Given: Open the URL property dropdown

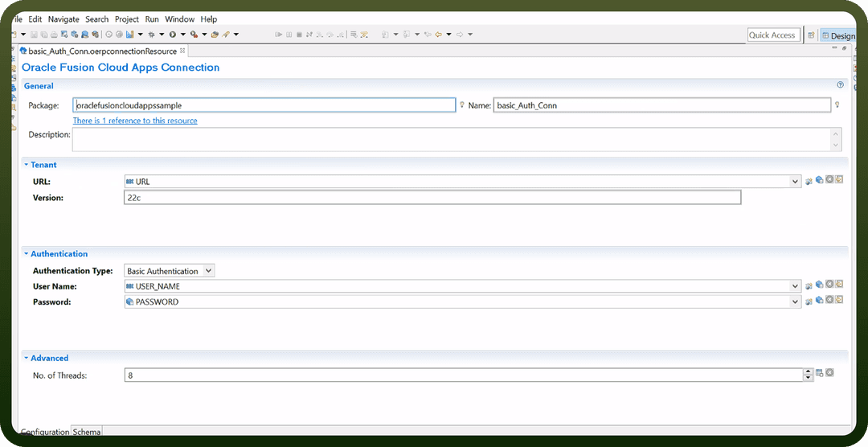Looking at the screenshot, I should 795,181.
